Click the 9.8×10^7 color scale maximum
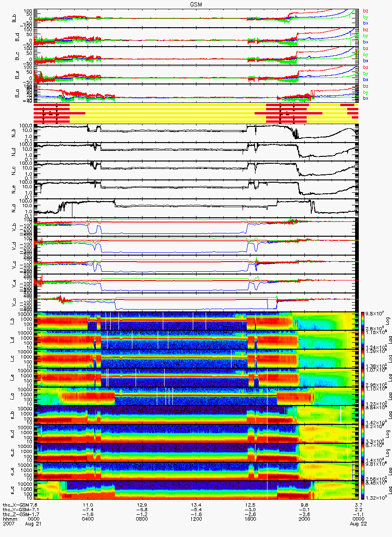This screenshot has height=537, width=392. click(374, 314)
